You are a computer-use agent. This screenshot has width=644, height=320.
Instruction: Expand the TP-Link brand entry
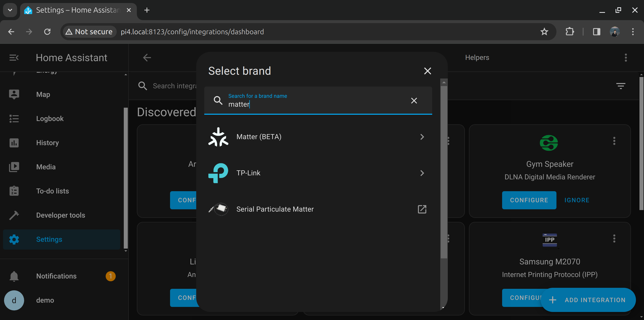[x=422, y=173]
